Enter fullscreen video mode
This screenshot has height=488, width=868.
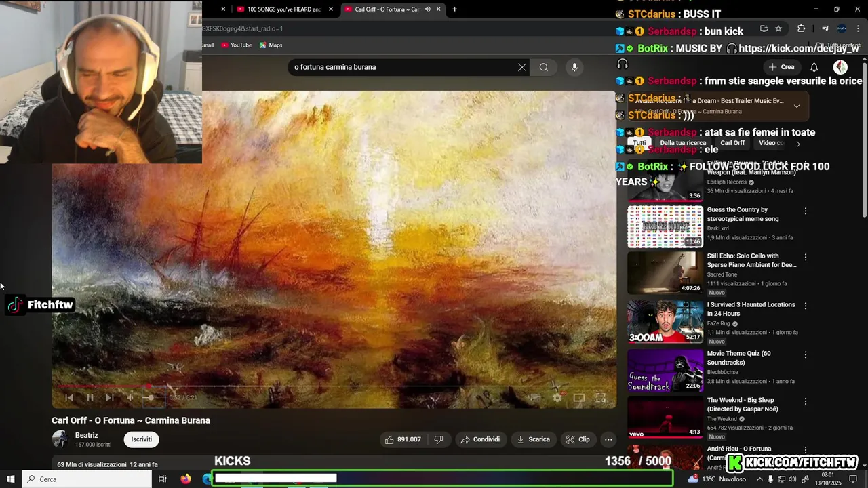point(600,398)
